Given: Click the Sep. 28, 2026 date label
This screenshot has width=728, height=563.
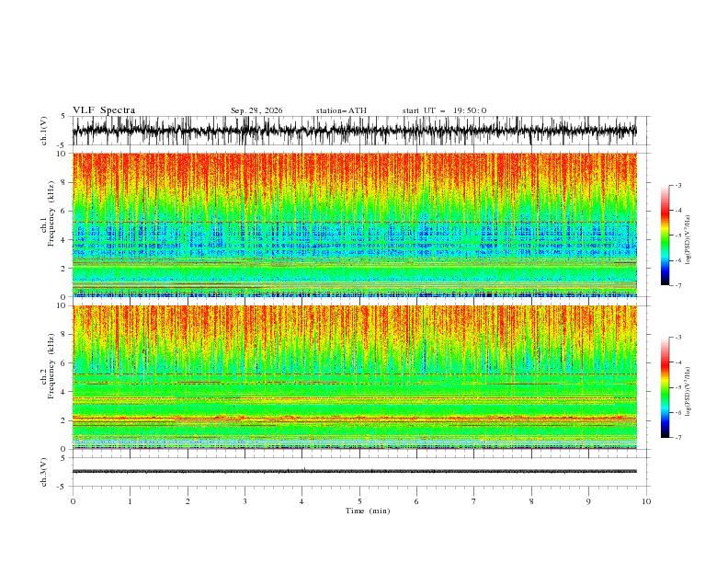Looking at the screenshot, I should (256, 110).
